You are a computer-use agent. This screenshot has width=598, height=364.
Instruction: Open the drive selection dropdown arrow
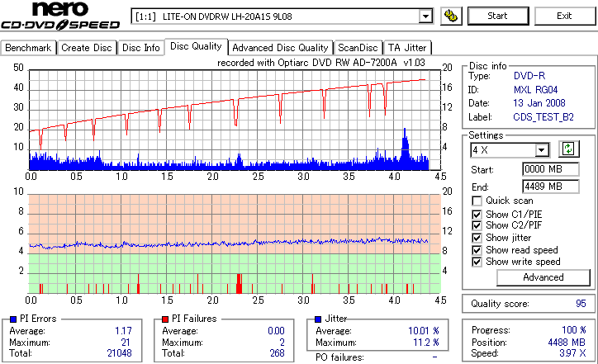coord(425,17)
